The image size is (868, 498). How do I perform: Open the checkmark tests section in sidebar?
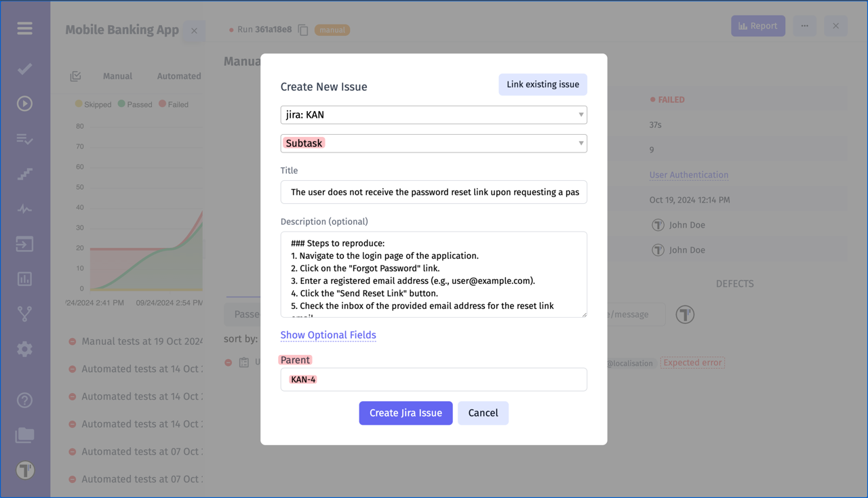24,68
